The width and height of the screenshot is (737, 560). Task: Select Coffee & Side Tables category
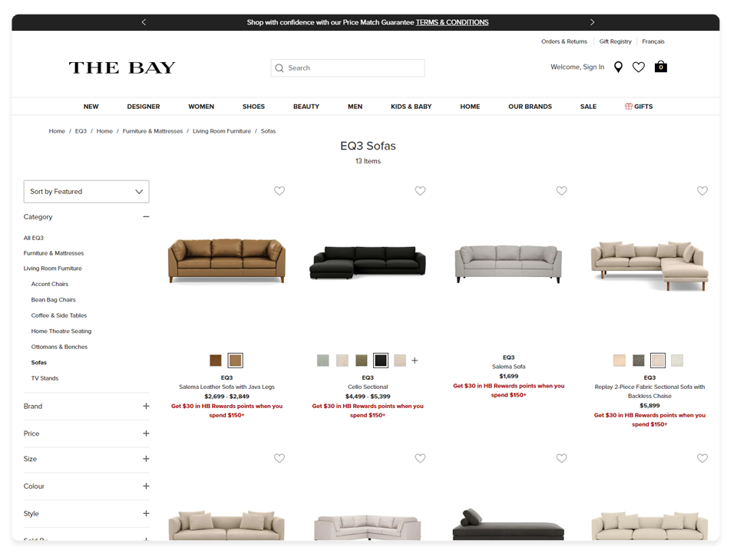click(x=59, y=315)
